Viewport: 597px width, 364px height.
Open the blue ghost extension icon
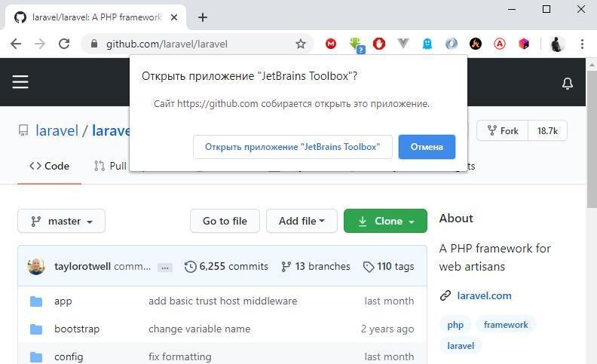pos(427,44)
